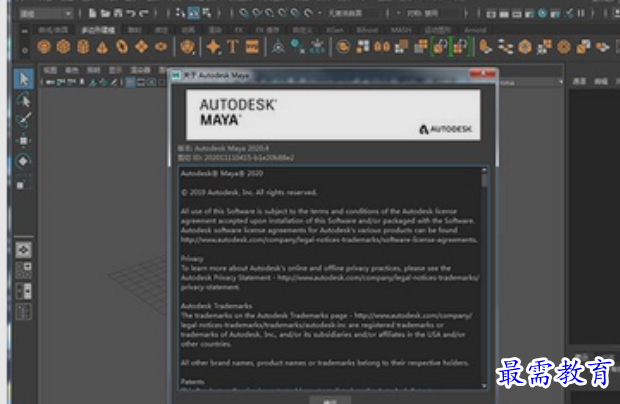Toggle select by object type mode
620x404 pixels.
coord(193,13)
